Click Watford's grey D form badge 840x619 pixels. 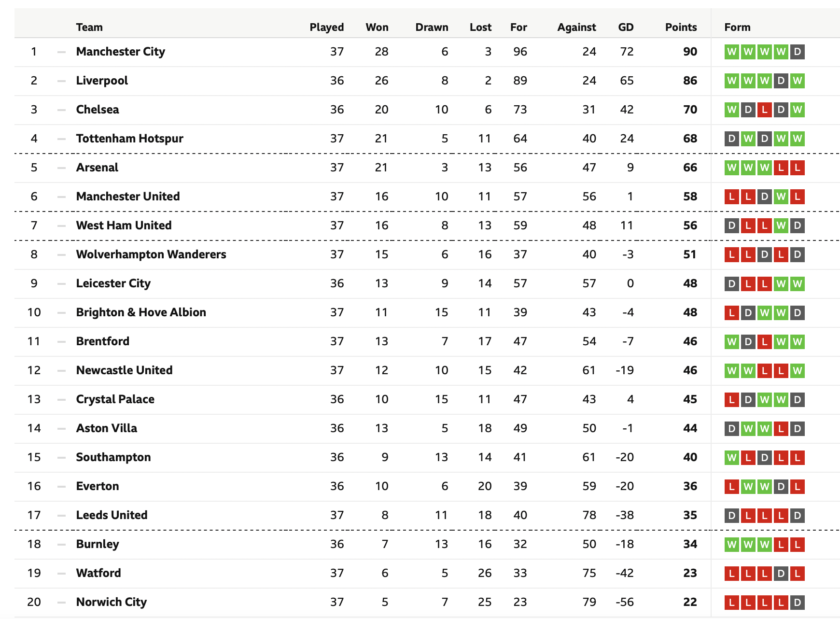(x=781, y=573)
